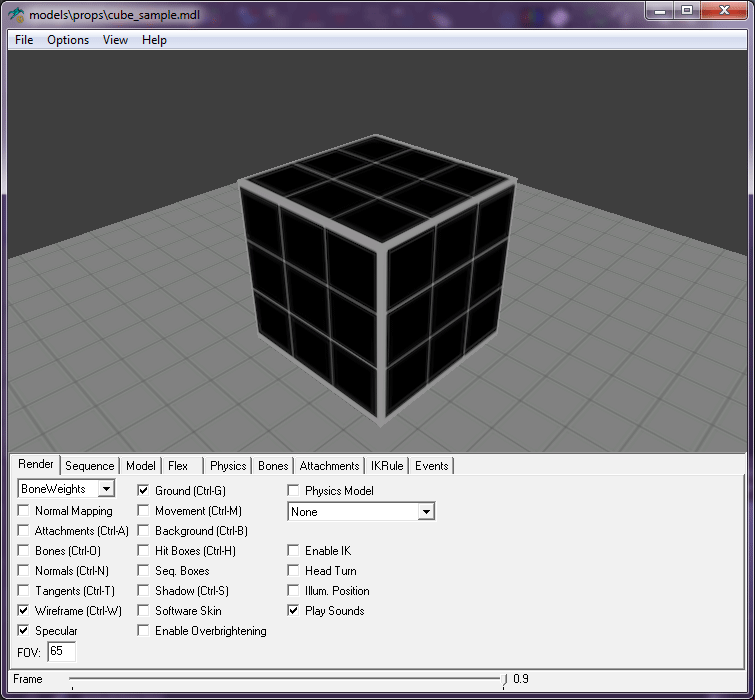The image size is (755, 700).
Task: Enable Tangents (Ctrl-T) checkbox
Action: coord(23,590)
